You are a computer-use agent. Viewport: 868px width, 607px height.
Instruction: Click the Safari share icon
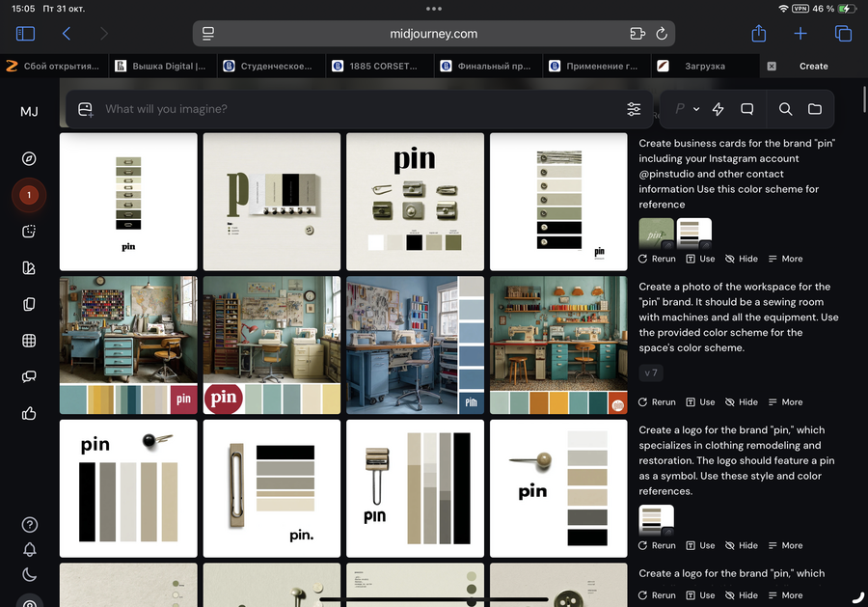(x=758, y=34)
